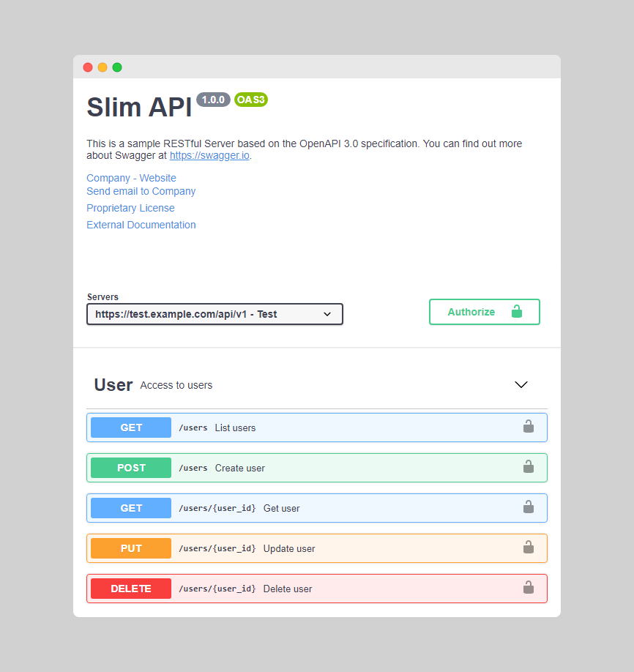Click the green maximize window dot
Image resolution: width=634 pixels, height=672 pixels.
pos(117,67)
